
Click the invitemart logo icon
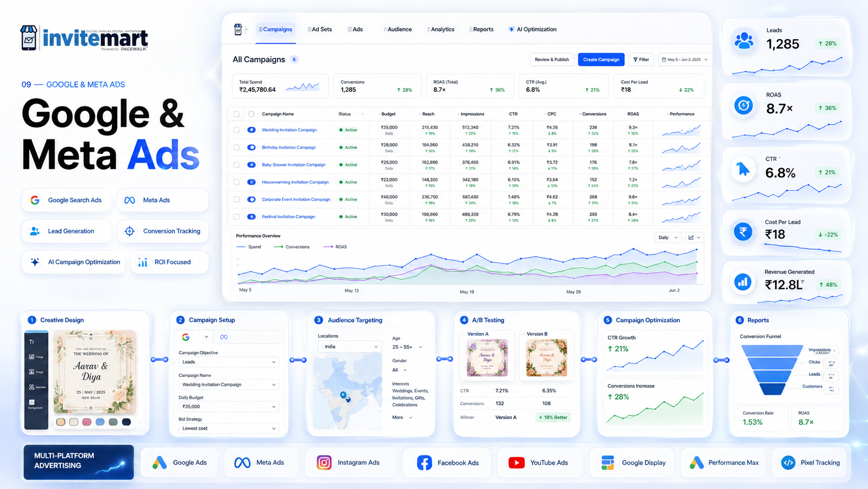pos(29,38)
